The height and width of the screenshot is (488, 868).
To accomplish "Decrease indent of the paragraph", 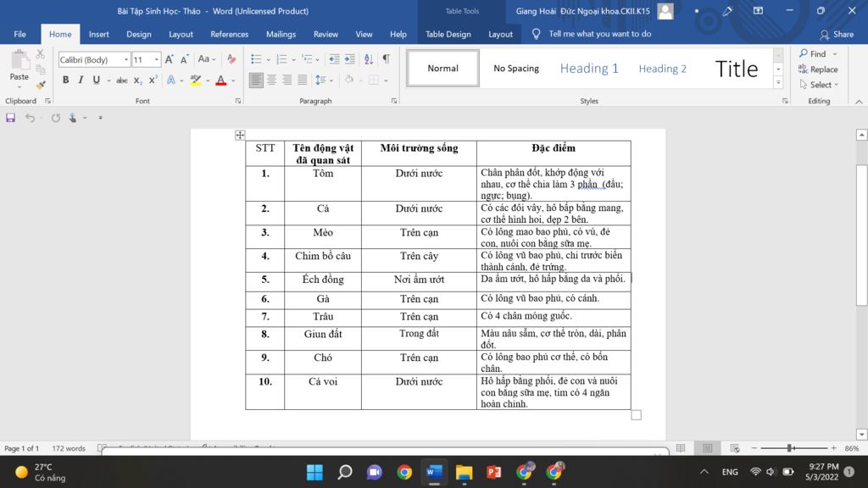I will (334, 59).
